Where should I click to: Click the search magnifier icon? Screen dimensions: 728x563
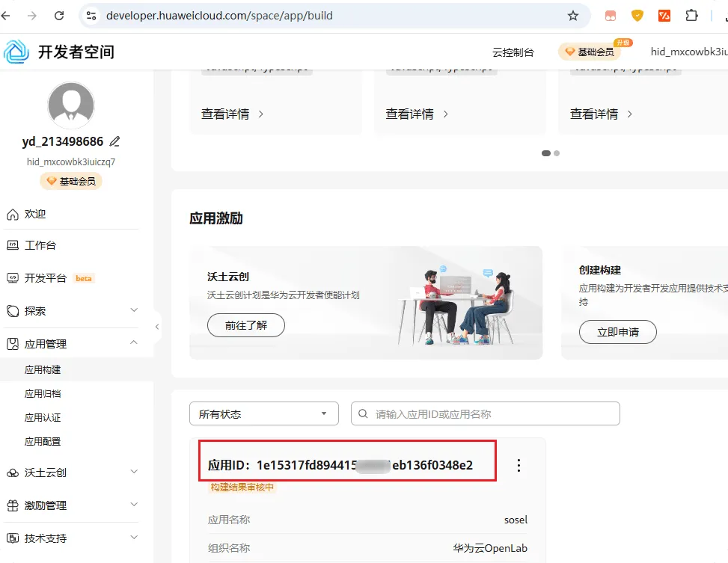(363, 413)
